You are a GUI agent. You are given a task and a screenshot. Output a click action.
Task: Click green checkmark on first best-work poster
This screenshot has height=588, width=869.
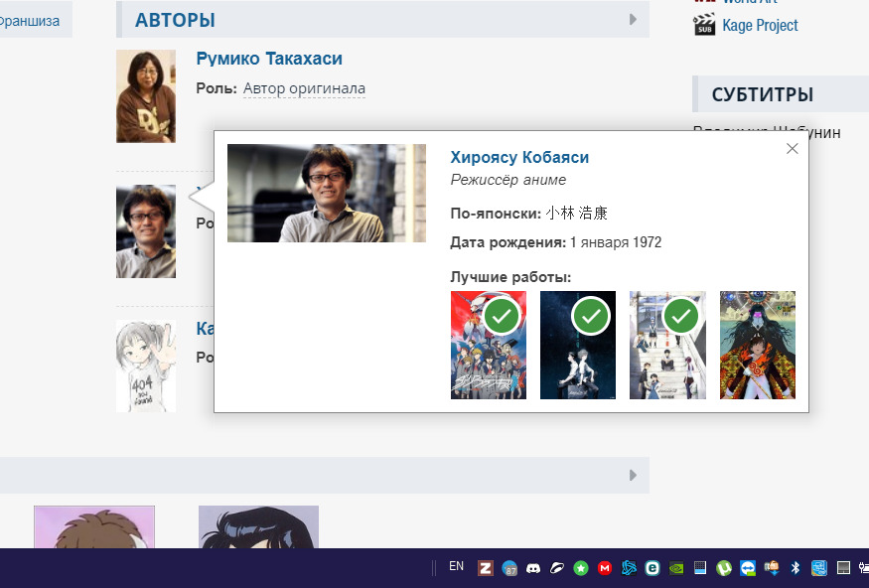(x=503, y=317)
